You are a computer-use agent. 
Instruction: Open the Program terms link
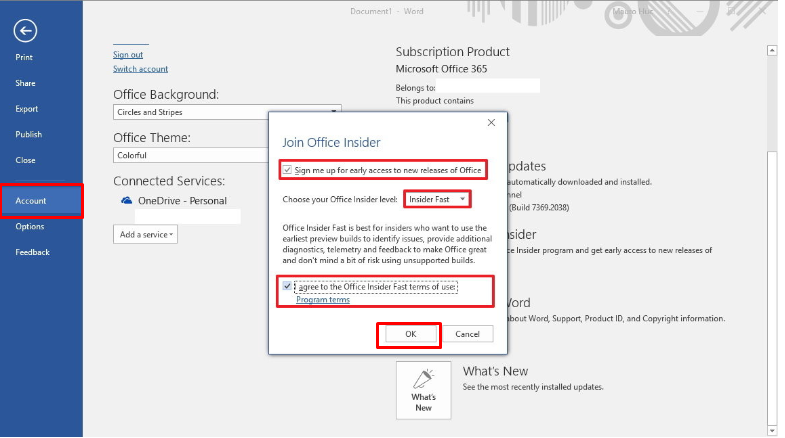pos(323,299)
